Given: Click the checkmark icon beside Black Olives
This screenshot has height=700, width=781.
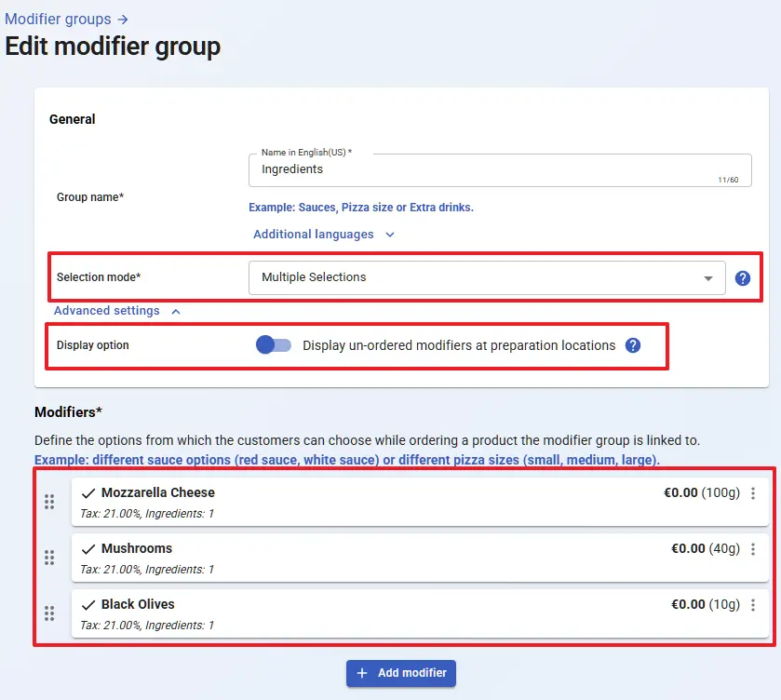Looking at the screenshot, I should click(89, 605).
